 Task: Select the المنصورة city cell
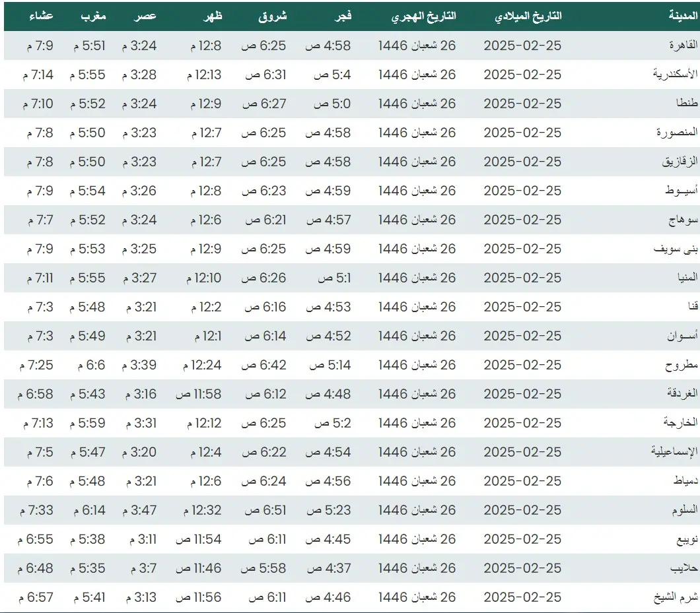click(x=677, y=132)
